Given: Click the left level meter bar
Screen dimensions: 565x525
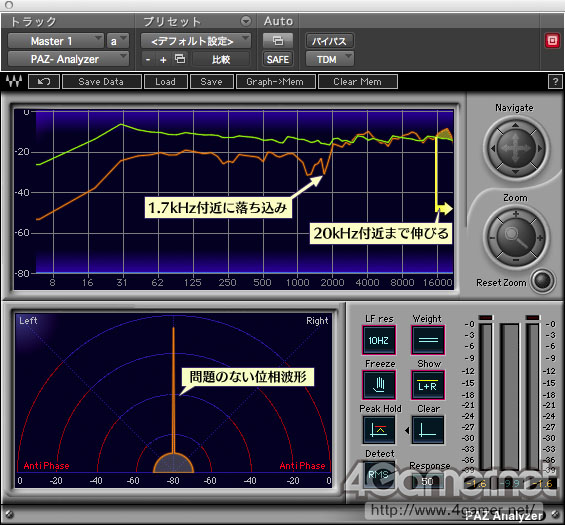Looking at the screenshot, I should [x=486, y=396].
